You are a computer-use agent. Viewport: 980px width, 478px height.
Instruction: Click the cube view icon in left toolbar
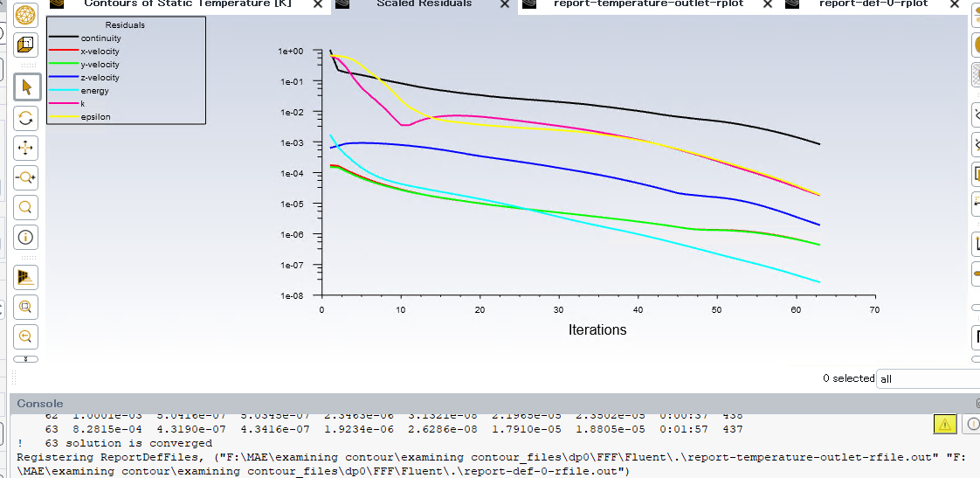coord(25,45)
